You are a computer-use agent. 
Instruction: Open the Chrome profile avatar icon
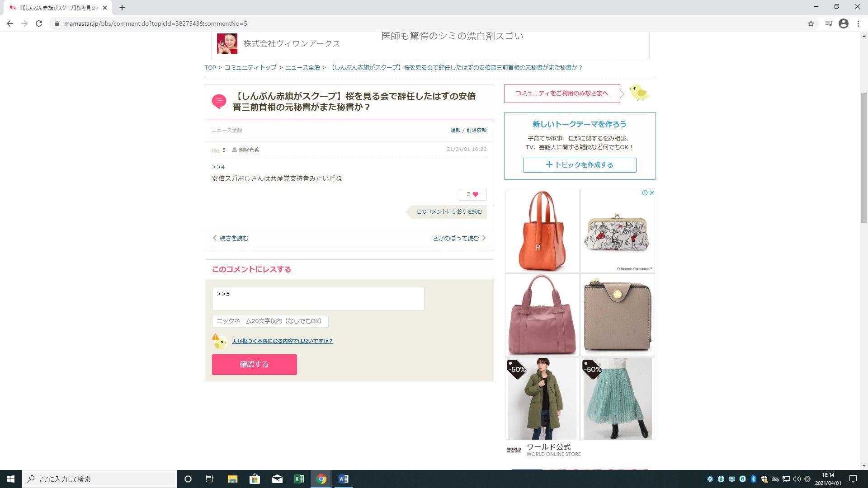pos(843,23)
